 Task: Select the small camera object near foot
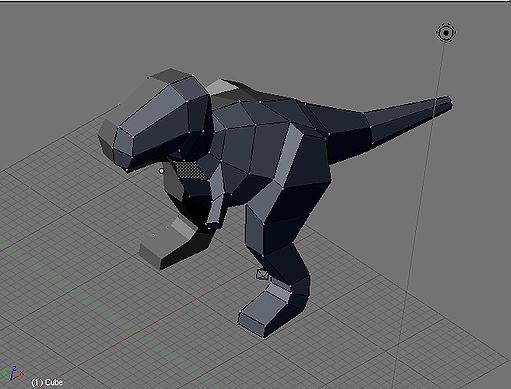263,274
